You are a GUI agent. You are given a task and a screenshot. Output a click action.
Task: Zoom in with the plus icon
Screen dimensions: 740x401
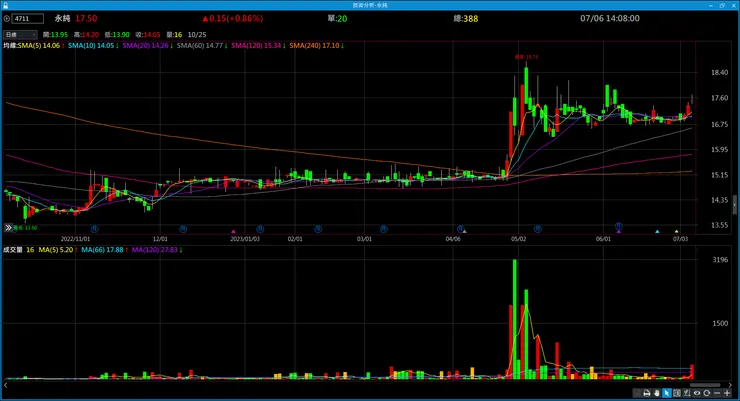point(727,393)
